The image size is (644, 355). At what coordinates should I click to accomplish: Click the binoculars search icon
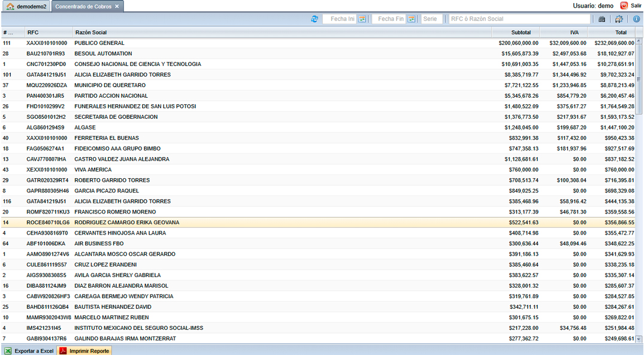[x=602, y=19]
